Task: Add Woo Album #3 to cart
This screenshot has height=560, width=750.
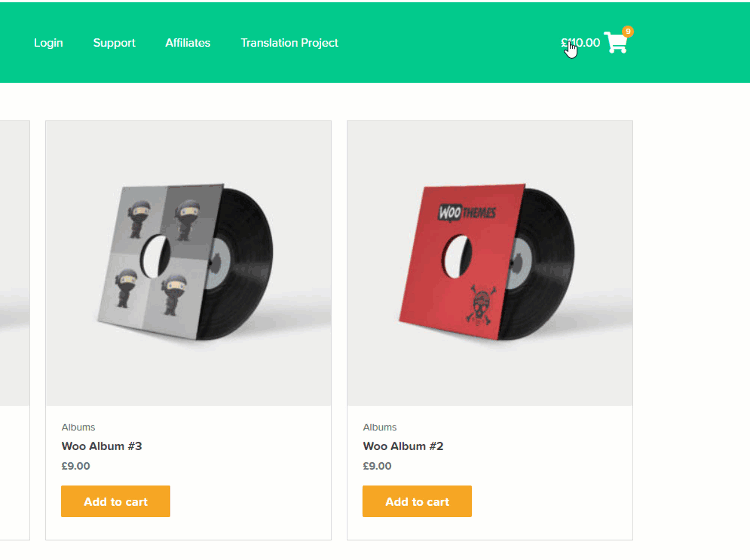Action: click(115, 501)
